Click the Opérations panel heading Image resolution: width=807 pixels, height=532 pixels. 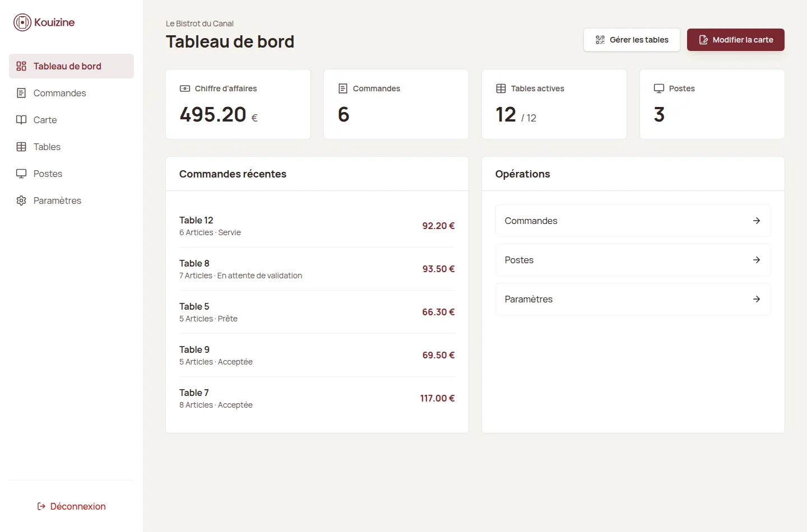point(523,174)
